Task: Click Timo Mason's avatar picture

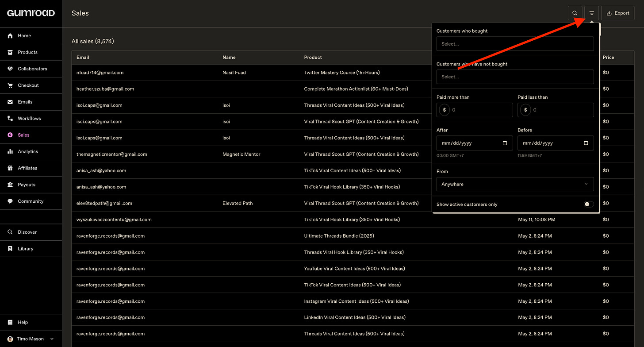Action: pos(10,339)
